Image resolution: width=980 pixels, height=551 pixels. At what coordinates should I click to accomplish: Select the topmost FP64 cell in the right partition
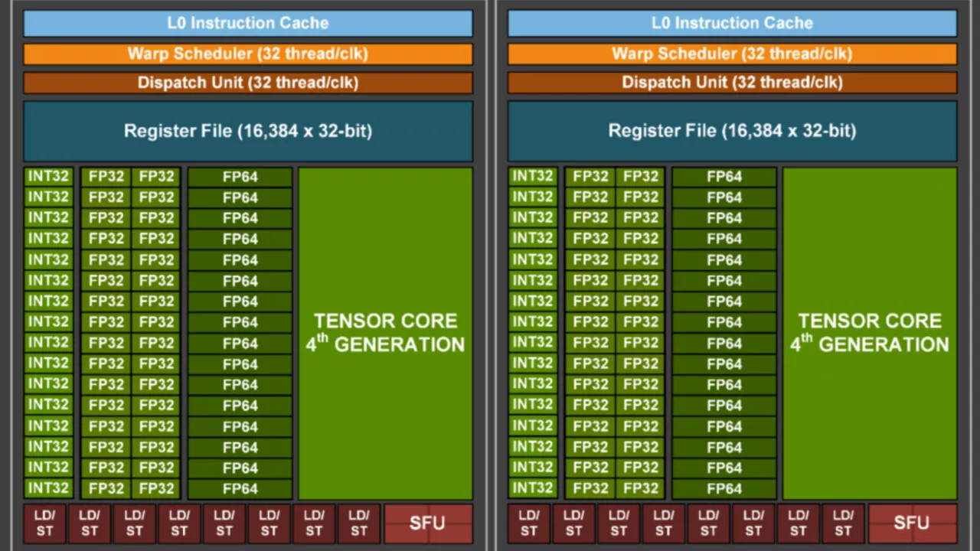click(x=724, y=177)
